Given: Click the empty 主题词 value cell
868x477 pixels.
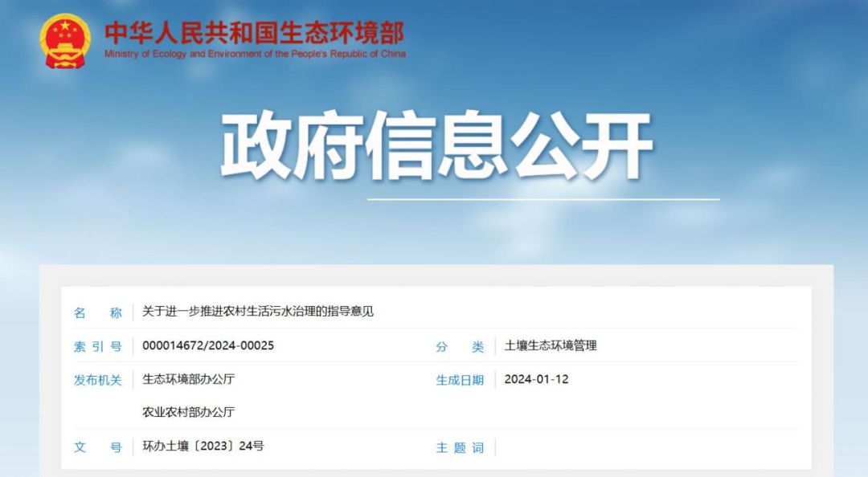Looking at the screenshot, I should click(x=643, y=446).
